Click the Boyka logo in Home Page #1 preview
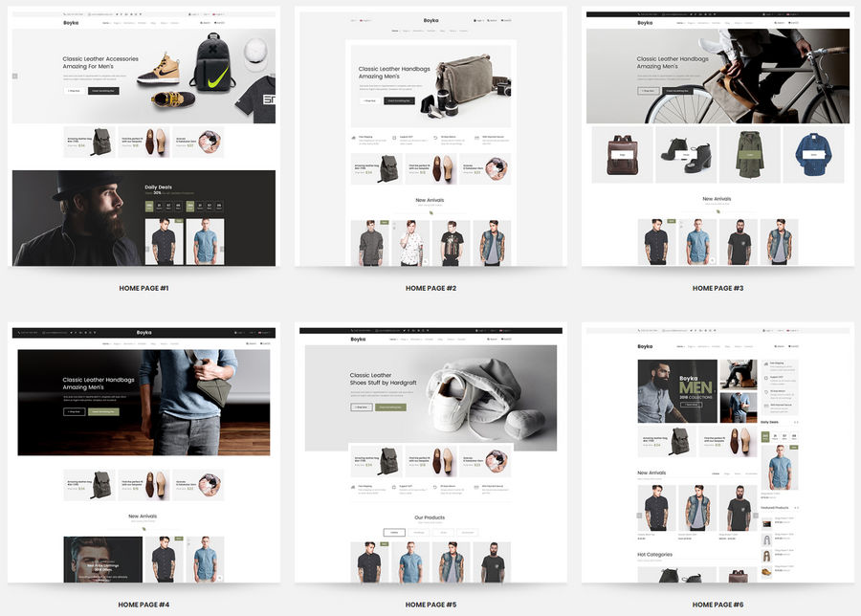Screen dimensions: 861x616 coord(71,23)
